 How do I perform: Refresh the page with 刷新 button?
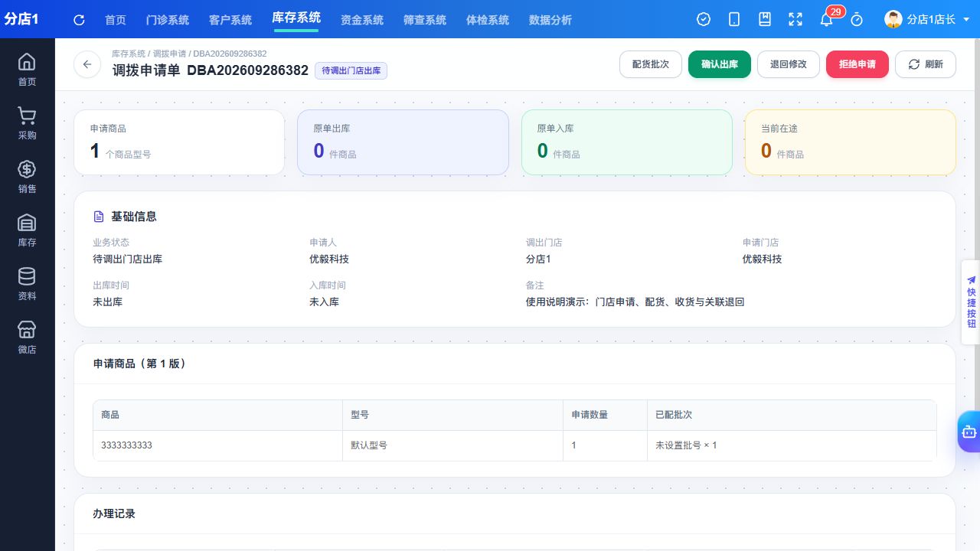tap(926, 64)
